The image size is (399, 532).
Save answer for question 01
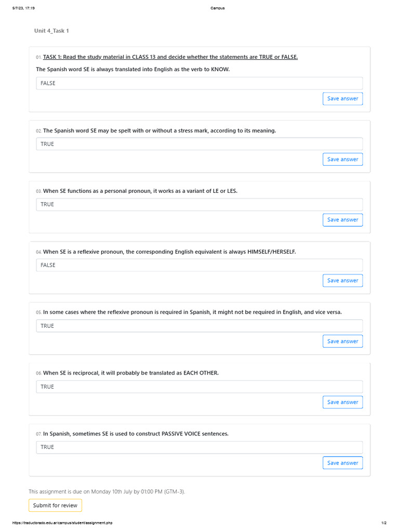pos(343,99)
